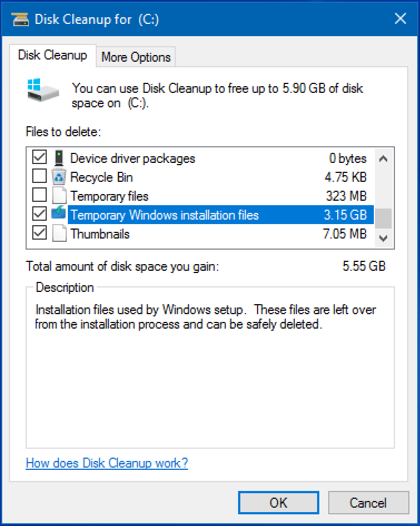
Task: Click the Recycle Bin icon in list
Action: (59, 177)
